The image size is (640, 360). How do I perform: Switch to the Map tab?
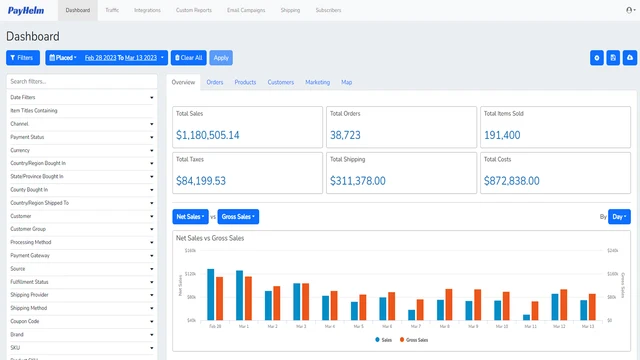tap(347, 82)
